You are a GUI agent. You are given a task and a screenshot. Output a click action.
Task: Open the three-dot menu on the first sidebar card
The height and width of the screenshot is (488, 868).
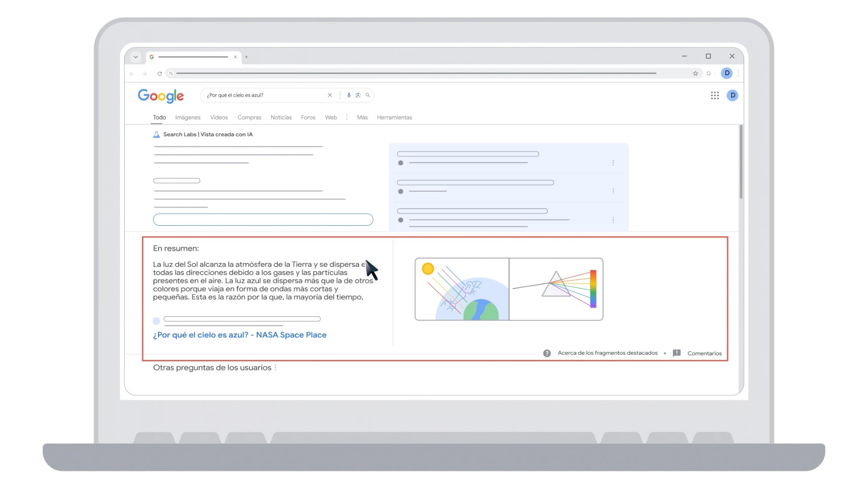[x=613, y=162]
